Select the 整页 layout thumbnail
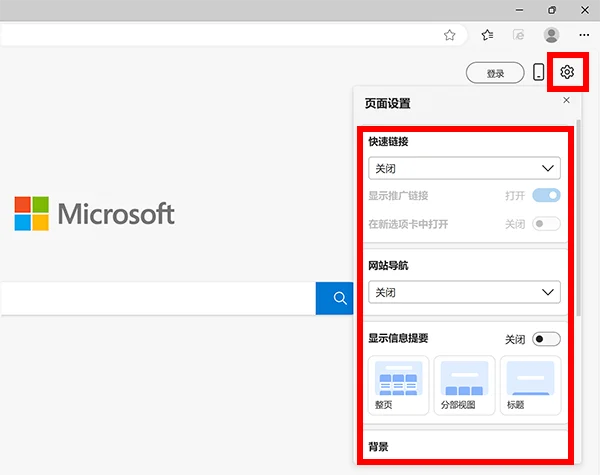 [x=398, y=385]
